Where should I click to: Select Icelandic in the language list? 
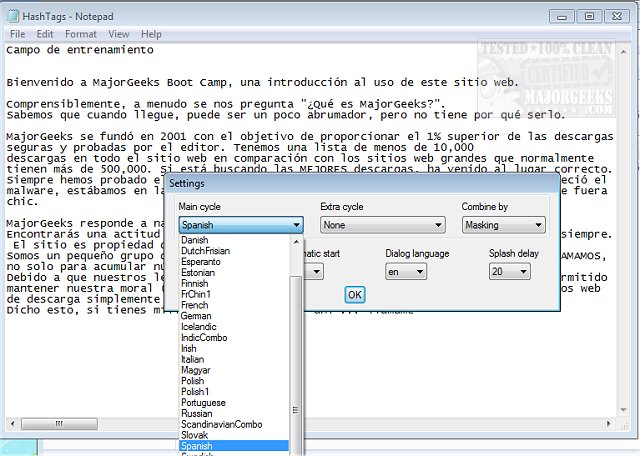point(234,327)
